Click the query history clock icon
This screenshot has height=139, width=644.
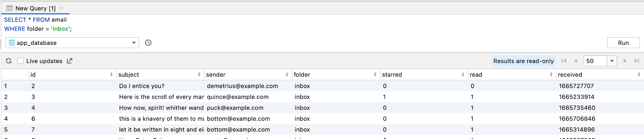[148, 43]
